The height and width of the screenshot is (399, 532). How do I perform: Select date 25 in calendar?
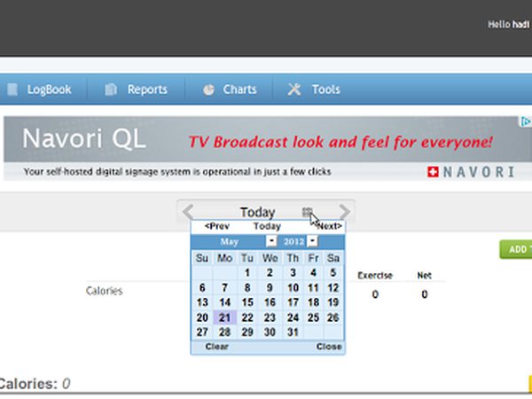pyautogui.click(x=313, y=317)
